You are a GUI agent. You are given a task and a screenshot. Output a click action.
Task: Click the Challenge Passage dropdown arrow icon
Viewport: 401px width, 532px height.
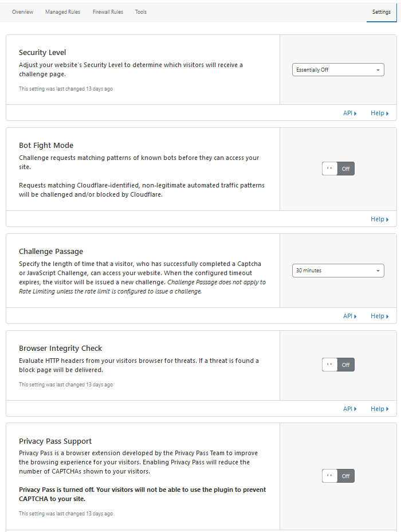point(378,271)
